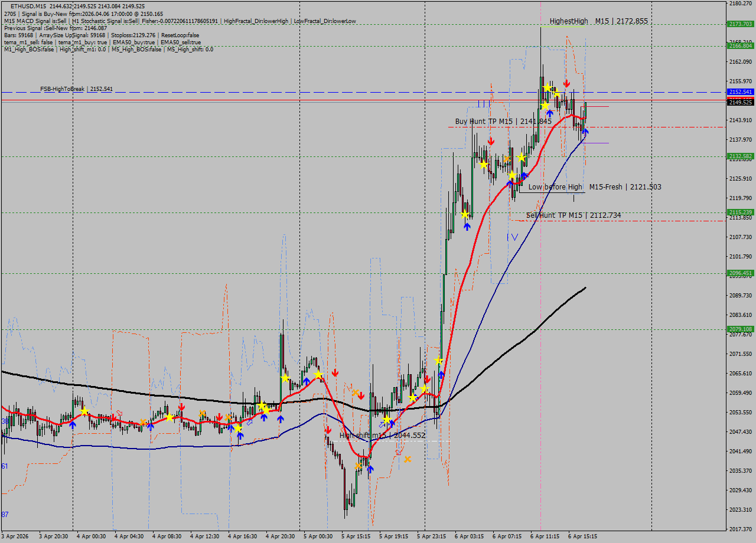This screenshot has width=756, height=543.
Task: Click the green 2096.451 price tag
Action: coord(740,273)
